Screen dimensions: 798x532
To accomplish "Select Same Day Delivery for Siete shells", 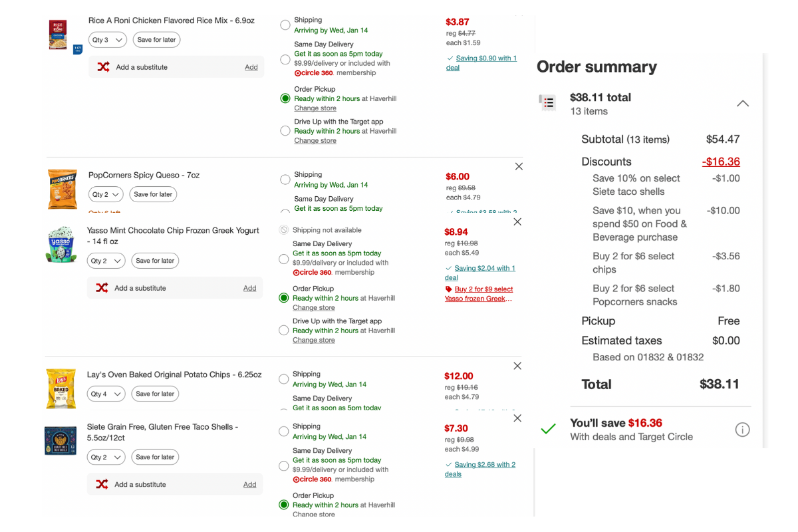I will [x=284, y=465].
